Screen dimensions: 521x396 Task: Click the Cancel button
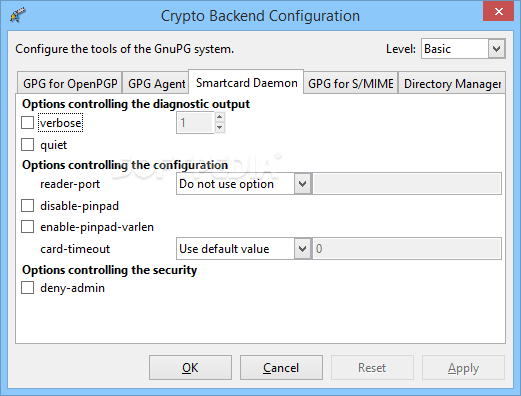click(281, 368)
